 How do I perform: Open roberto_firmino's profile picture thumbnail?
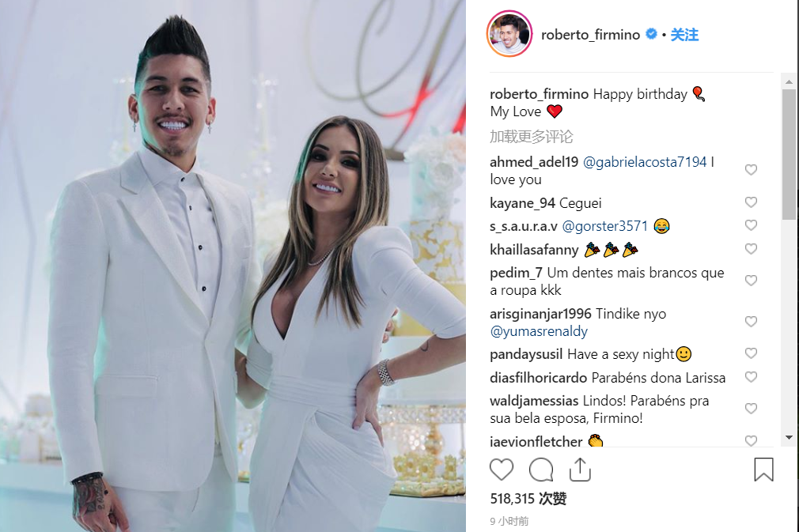[509, 34]
